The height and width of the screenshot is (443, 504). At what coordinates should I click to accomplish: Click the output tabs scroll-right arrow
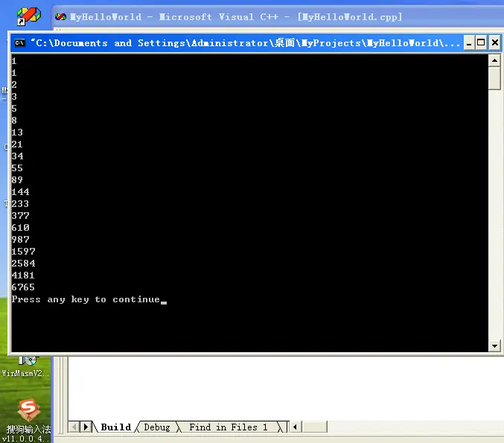[x=86, y=427]
